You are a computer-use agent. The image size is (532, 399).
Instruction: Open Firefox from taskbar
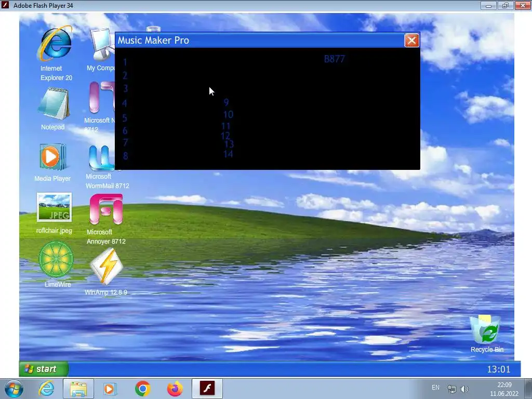175,389
